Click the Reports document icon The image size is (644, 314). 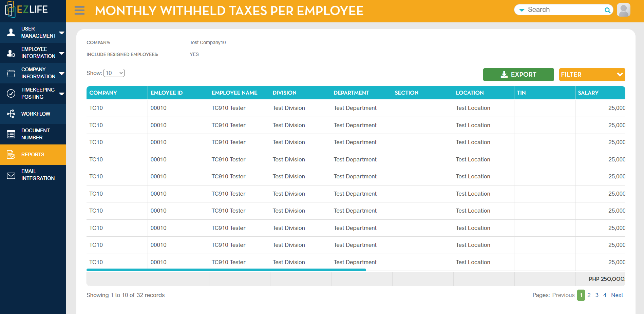pyautogui.click(x=11, y=155)
